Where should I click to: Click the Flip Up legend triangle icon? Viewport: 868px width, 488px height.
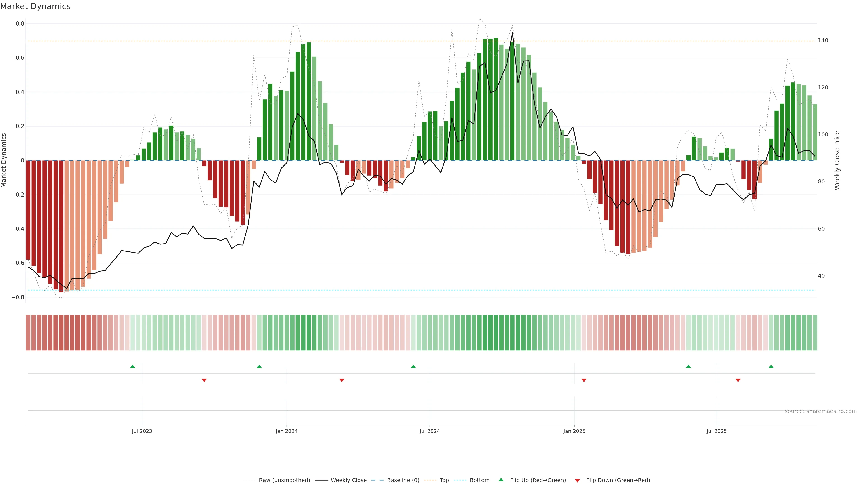(501, 480)
